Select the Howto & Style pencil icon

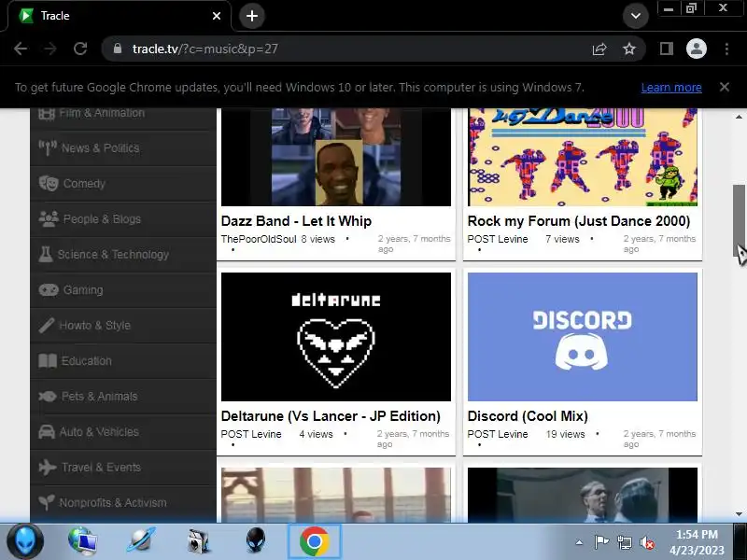click(46, 325)
